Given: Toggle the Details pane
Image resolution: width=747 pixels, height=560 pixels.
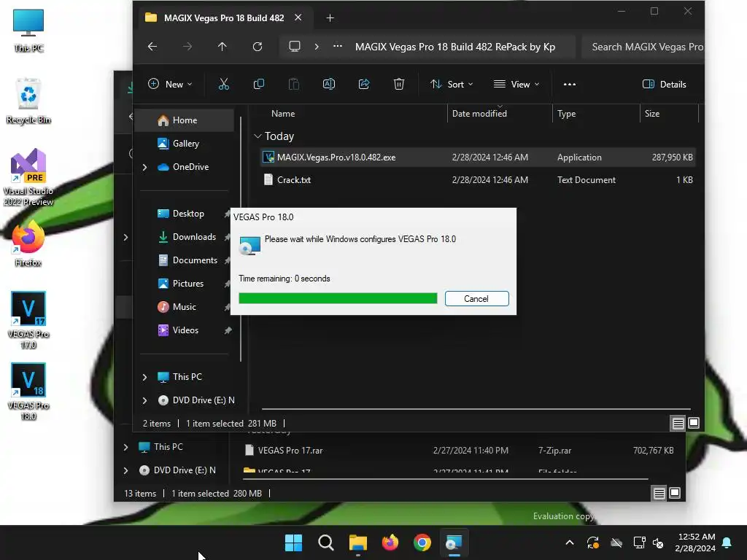Looking at the screenshot, I should coord(665,85).
